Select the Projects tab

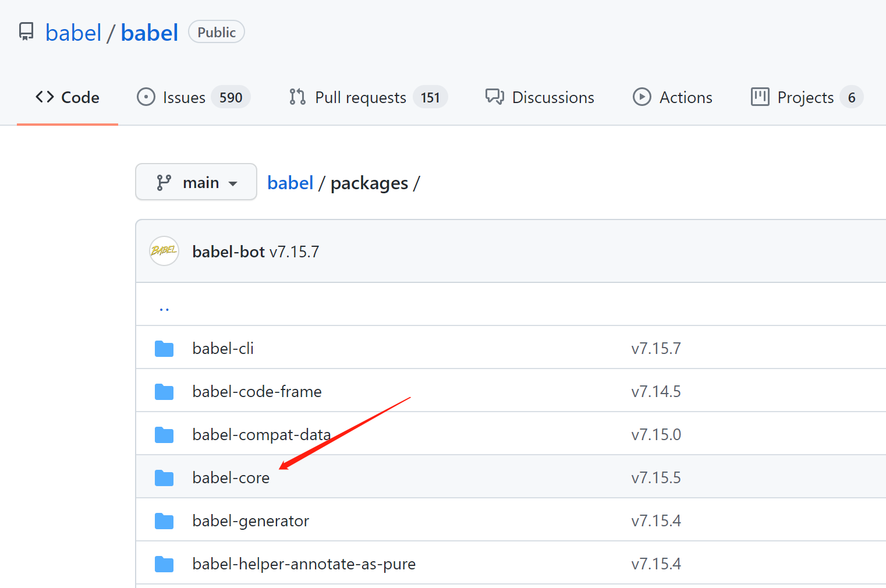coord(806,97)
